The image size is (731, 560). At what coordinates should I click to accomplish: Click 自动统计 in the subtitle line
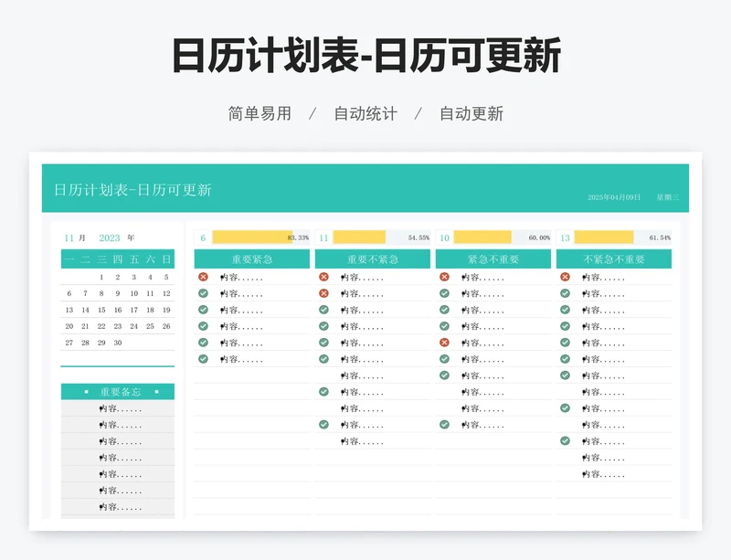coord(365,114)
